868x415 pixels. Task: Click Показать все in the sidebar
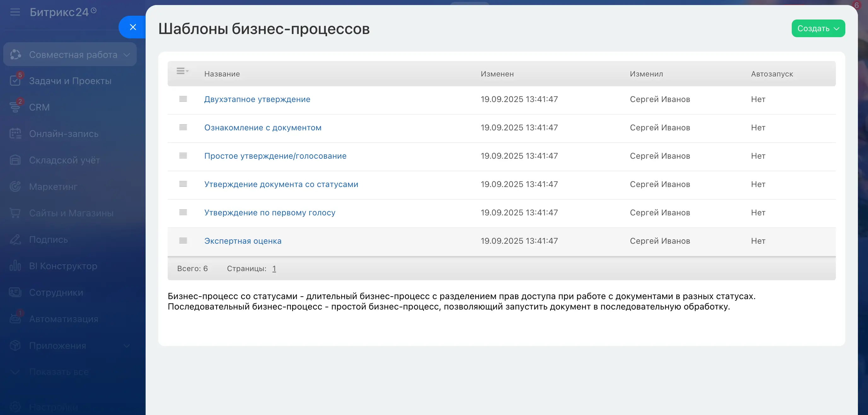pyautogui.click(x=58, y=372)
